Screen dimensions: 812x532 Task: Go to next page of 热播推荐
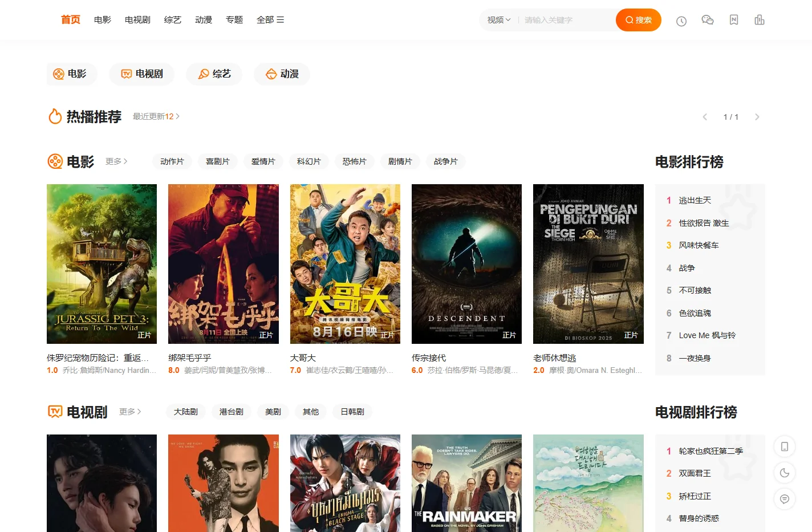(757, 117)
